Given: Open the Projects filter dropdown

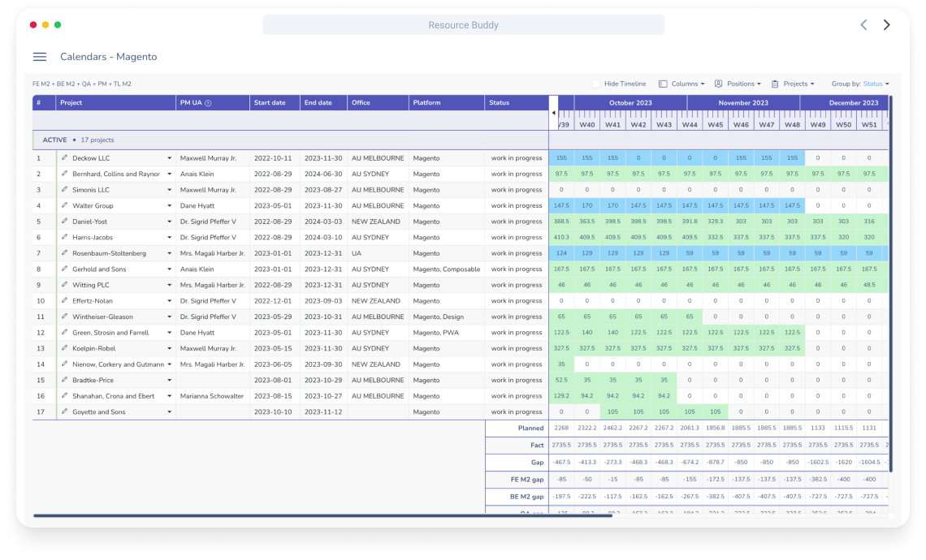Looking at the screenshot, I should coord(793,84).
